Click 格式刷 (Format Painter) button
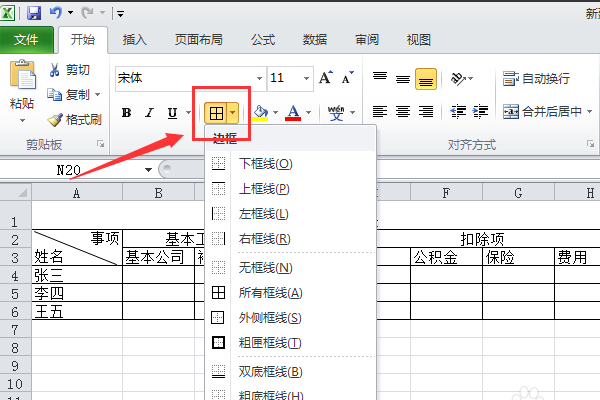The height and width of the screenshot is (400, 600). pos(75,119)
